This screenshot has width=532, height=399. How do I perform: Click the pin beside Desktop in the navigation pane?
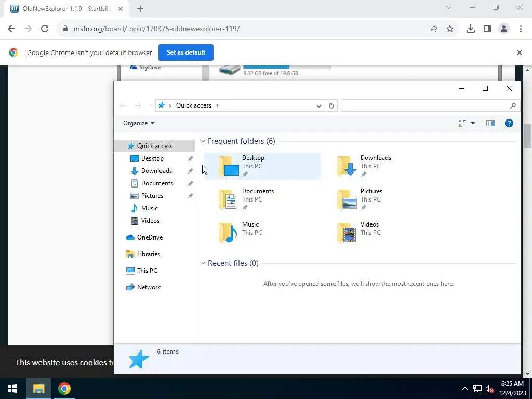190,158
